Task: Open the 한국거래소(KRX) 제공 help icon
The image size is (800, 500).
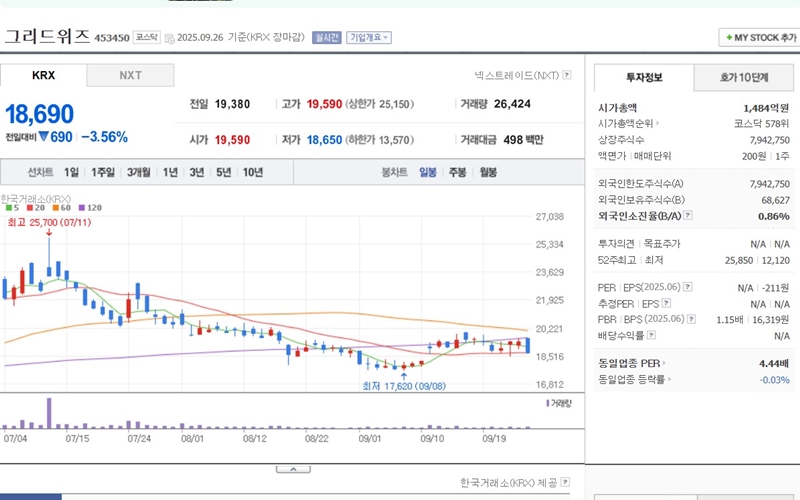Action: (x=565, y=482)
